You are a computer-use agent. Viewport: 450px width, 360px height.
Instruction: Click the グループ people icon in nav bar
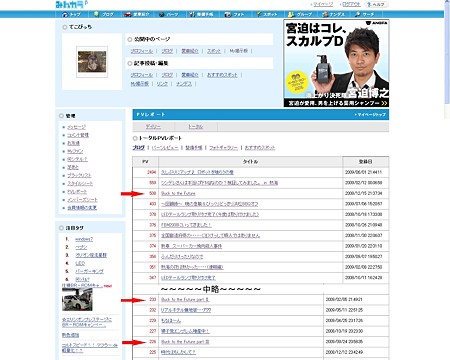pyautogui.click(x=291, y=14)
